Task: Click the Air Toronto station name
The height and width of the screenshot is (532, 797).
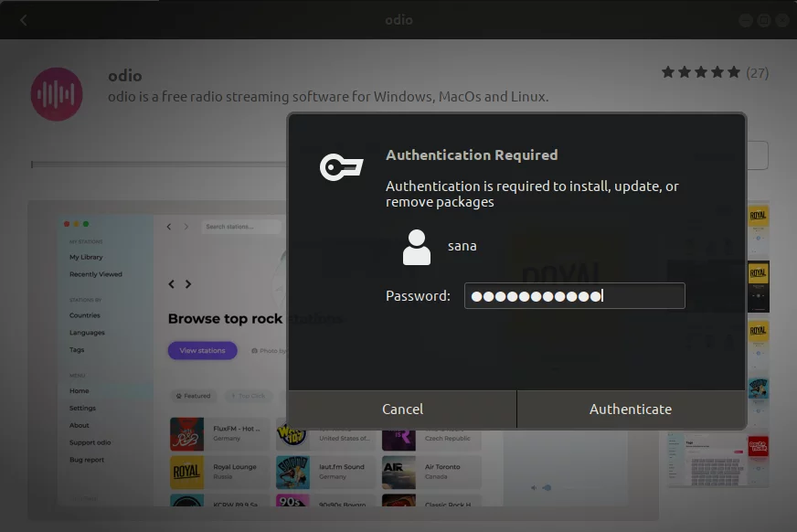Action: (442, 467)
